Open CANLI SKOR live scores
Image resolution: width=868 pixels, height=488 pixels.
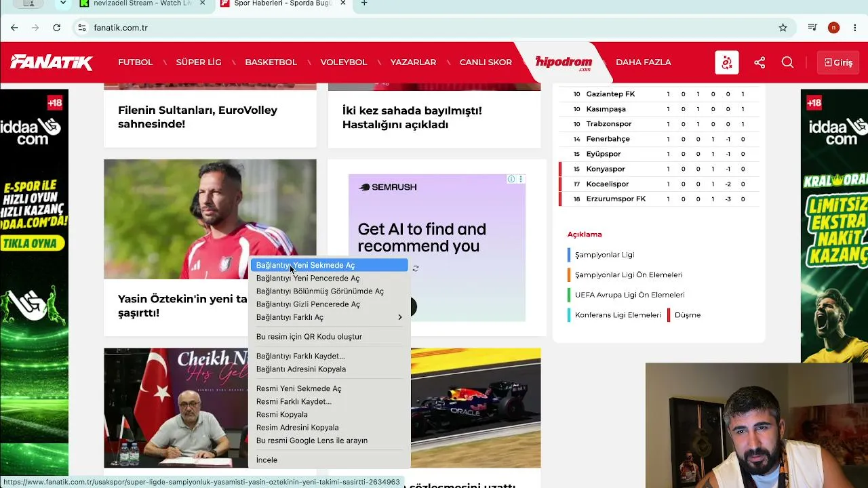pyautogui.click(x=486, y=62)
